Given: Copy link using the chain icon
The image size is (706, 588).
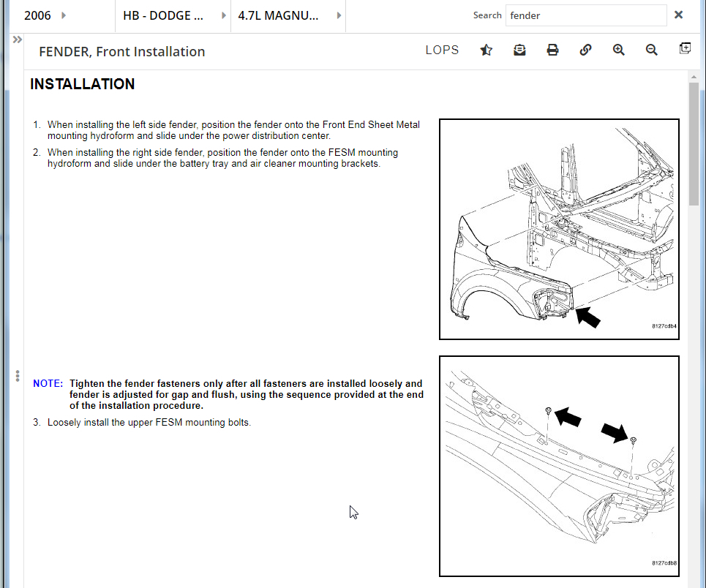Looking at the screenshot, I should click(x=585, y=50).
